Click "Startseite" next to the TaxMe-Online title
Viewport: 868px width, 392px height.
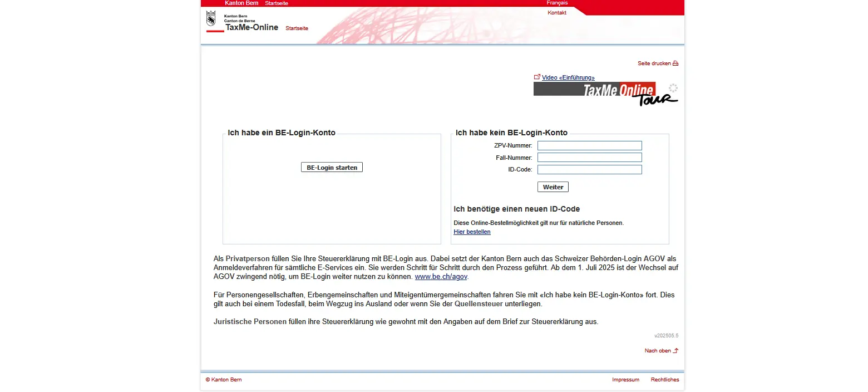coord(297,28)
